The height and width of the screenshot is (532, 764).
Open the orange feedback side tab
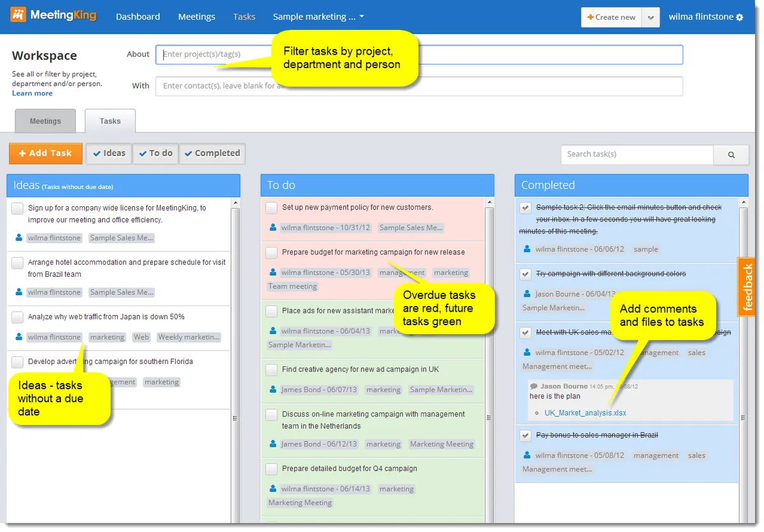tap(746, 287)
